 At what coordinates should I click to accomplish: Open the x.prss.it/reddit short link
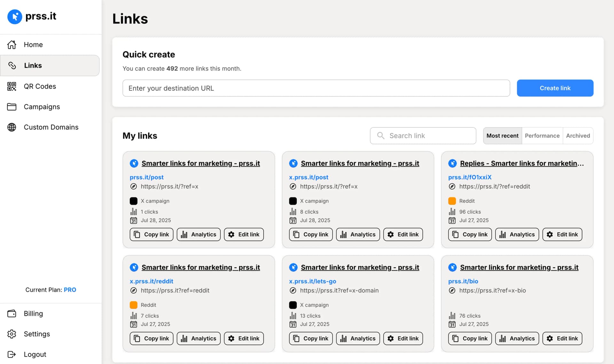[151, 281]
